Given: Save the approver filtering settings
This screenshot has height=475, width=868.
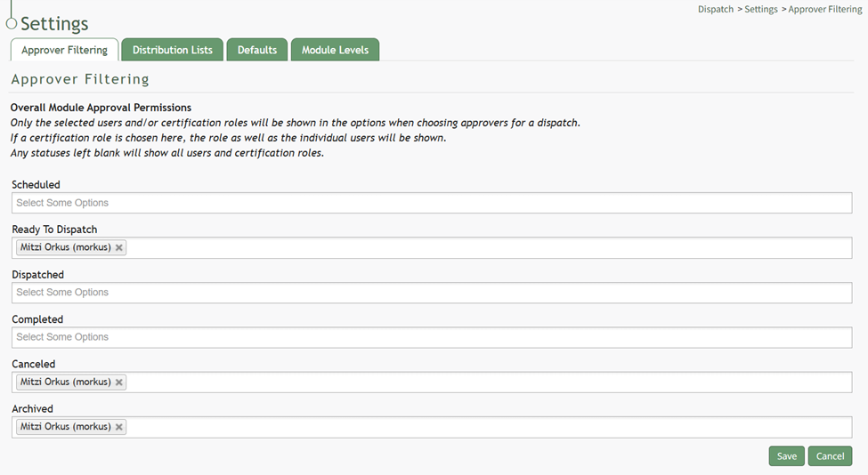Looking at the screenshot, I should click(x=786, y=456).
